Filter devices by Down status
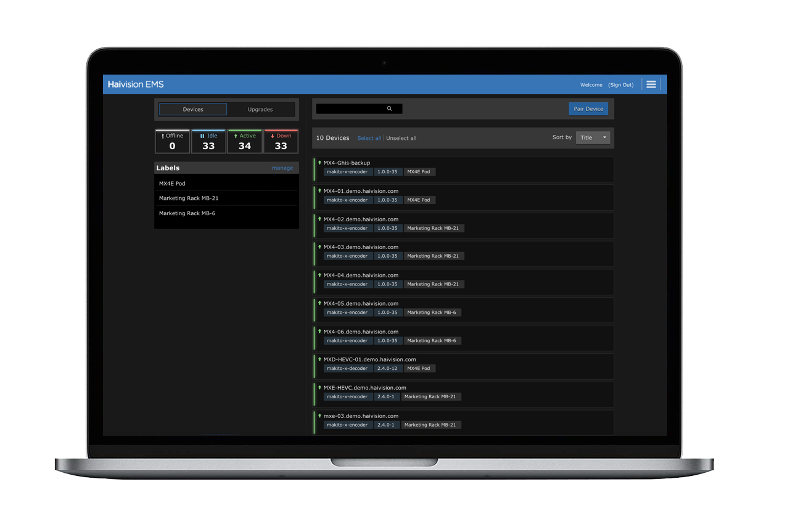Screen dimensions: 785x532 point(281,141)
